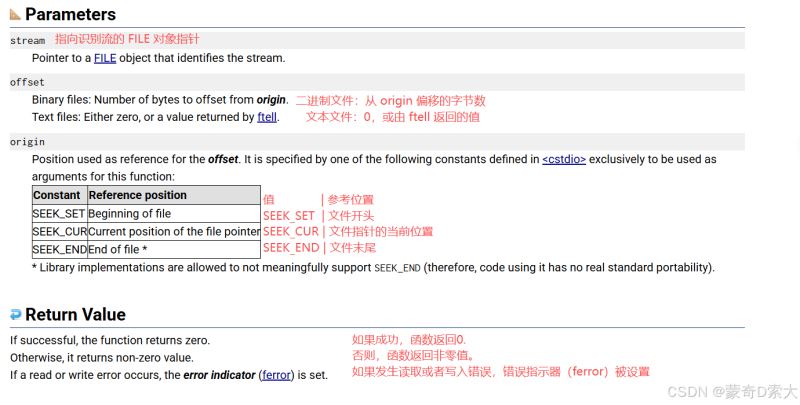Click red '文件指针的当前位置' annotation
The width and height of the screenshot is (800, 405).
tap(381, 232)
